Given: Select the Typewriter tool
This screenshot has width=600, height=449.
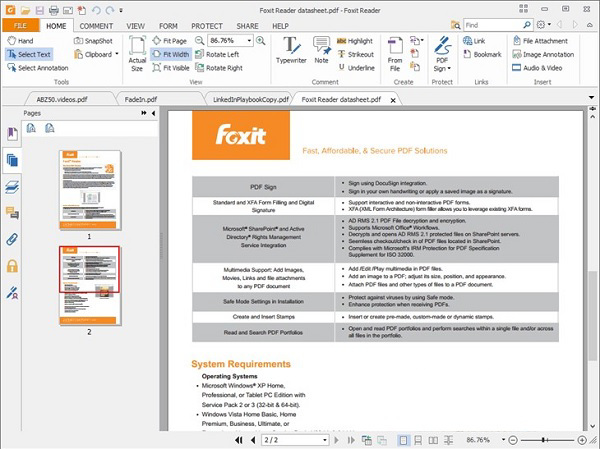Looking at the screenshot, I should [x=291, y=50].
